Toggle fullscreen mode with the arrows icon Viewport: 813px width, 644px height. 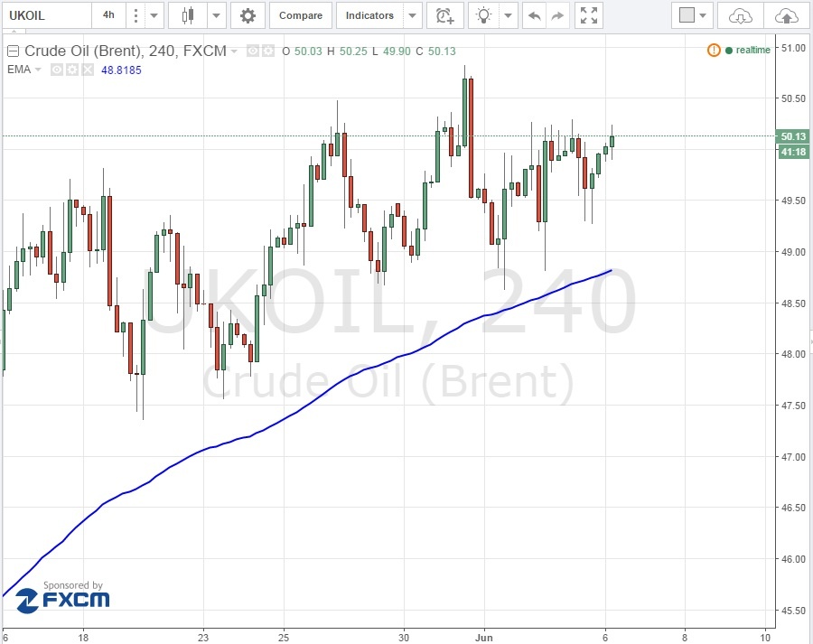[x=589, y=15]
